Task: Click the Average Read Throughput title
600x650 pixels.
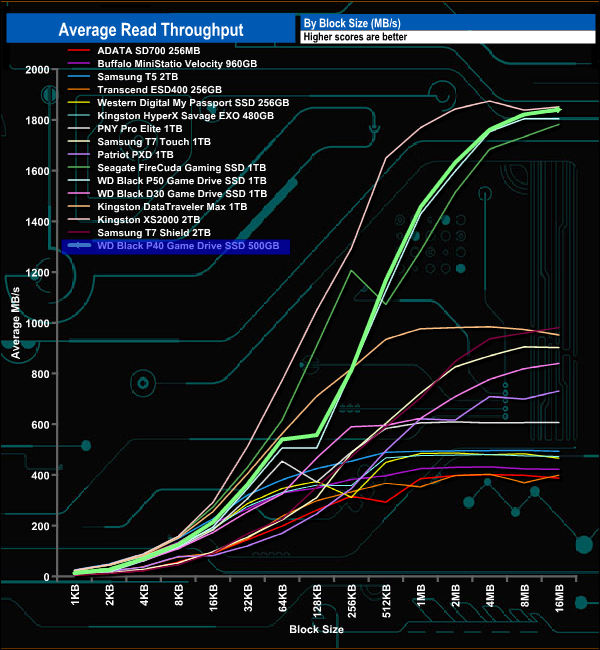Action: click(151, 30)
